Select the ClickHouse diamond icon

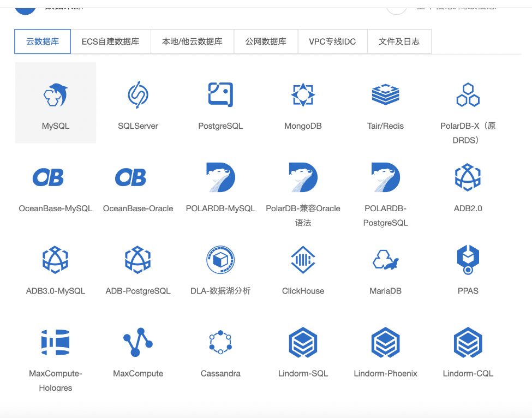point(303,260)
